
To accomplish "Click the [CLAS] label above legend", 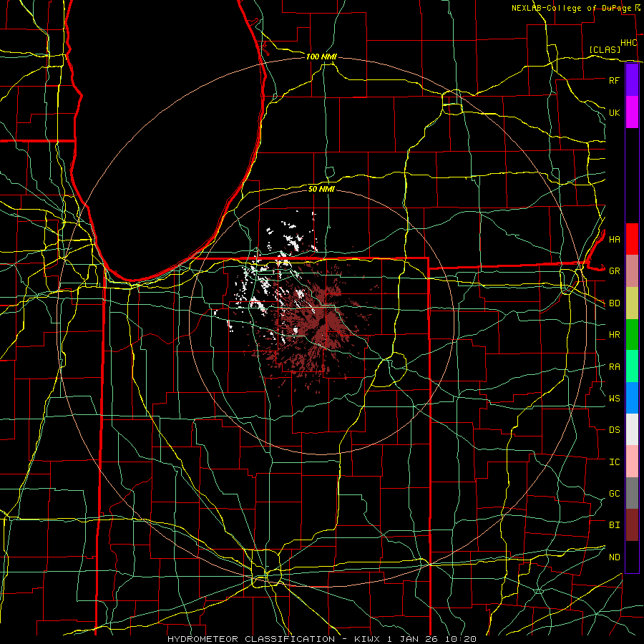I will pos(605,49).
